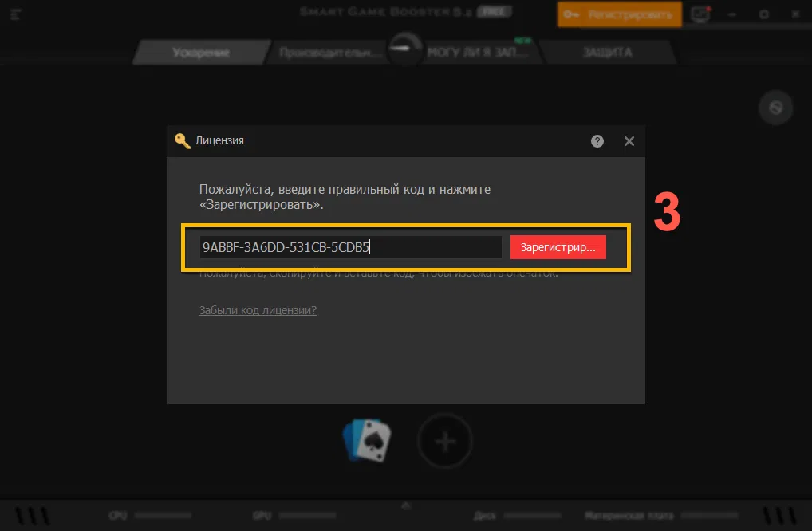Click the license code input field
The width and height of the screenshot is (812, 531).
[351, 247]
